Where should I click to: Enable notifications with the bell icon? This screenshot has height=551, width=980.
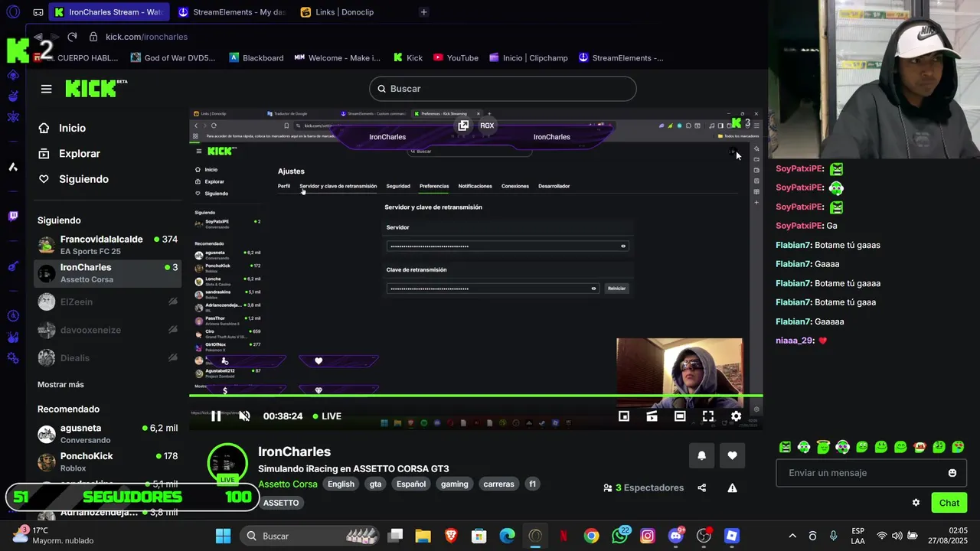coord(701,455)
